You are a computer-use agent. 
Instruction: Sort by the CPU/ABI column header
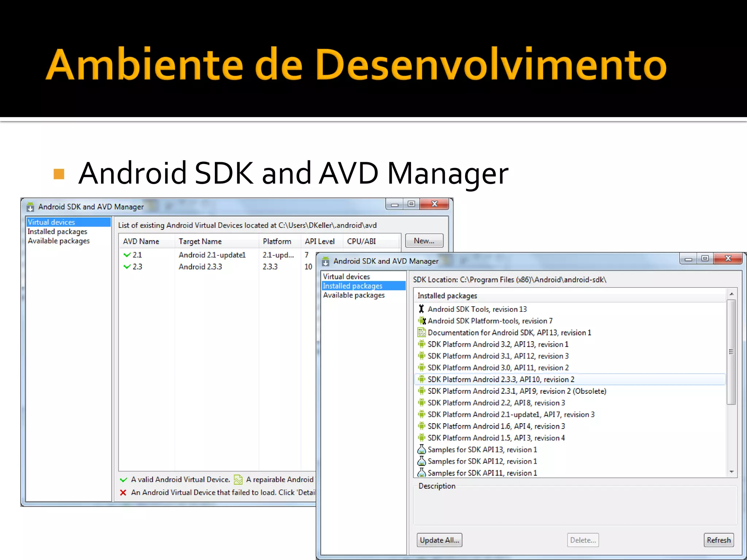coord(371,241)
